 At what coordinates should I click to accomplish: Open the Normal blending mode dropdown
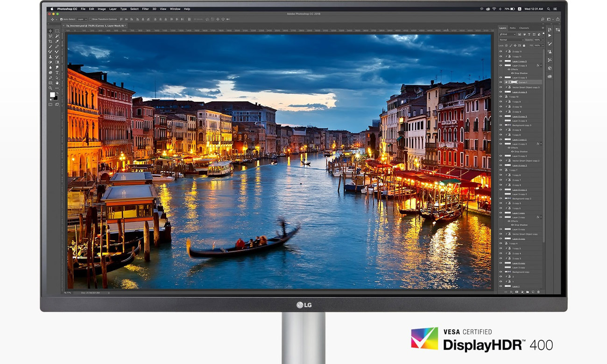coord(511,40)
